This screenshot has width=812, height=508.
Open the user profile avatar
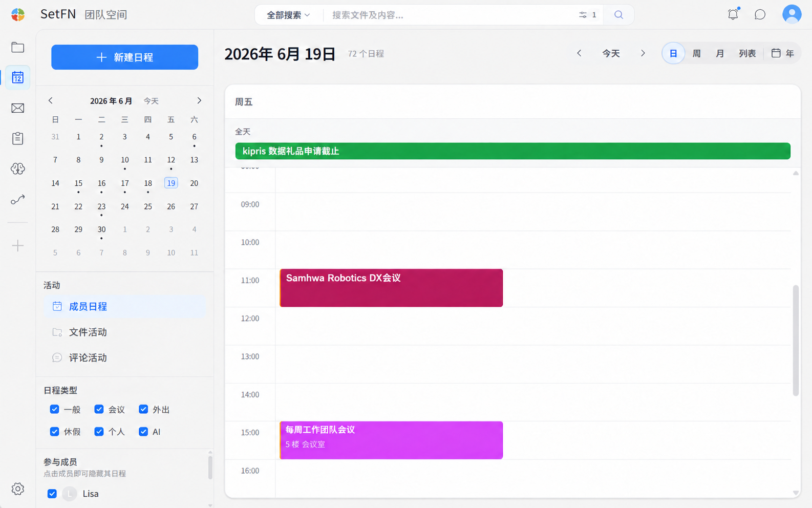[x=792, y=14]
